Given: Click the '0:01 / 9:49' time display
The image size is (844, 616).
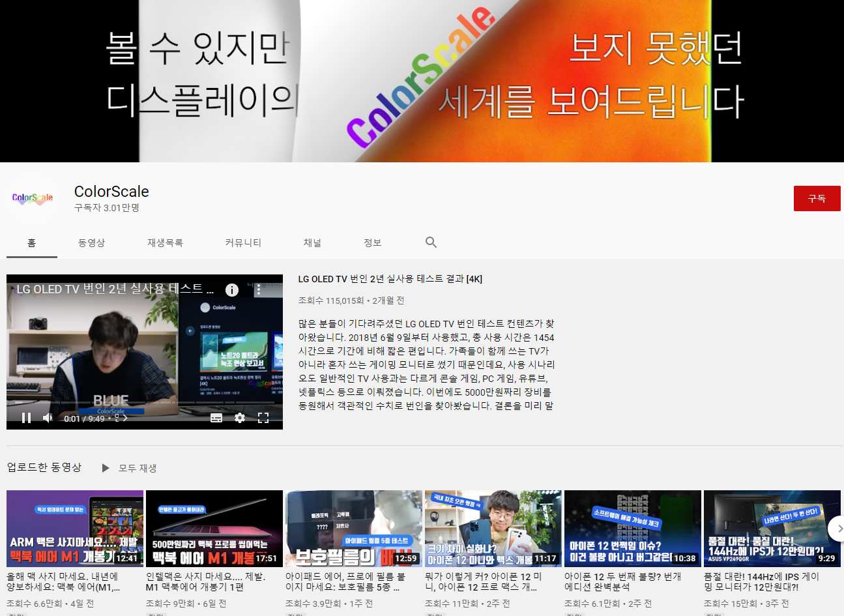Looking at the screenshot, I should pyautogui.click(x=84, y=418).
